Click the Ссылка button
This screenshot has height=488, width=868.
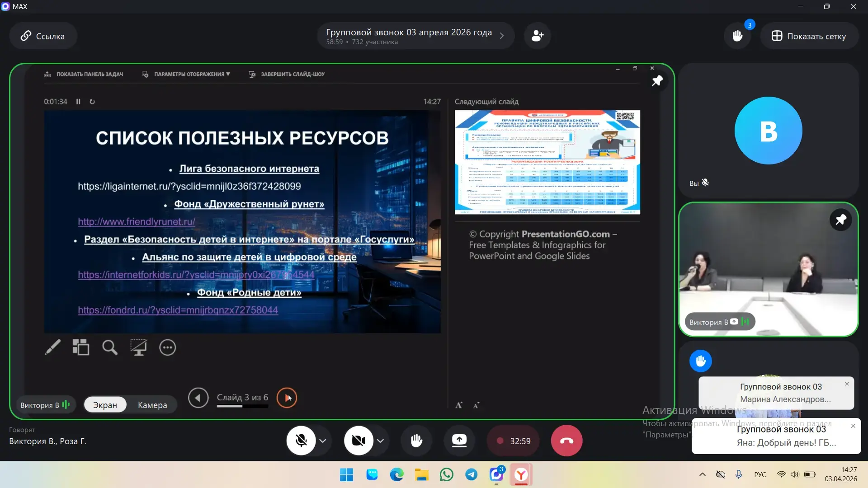[x=43, y=36]
